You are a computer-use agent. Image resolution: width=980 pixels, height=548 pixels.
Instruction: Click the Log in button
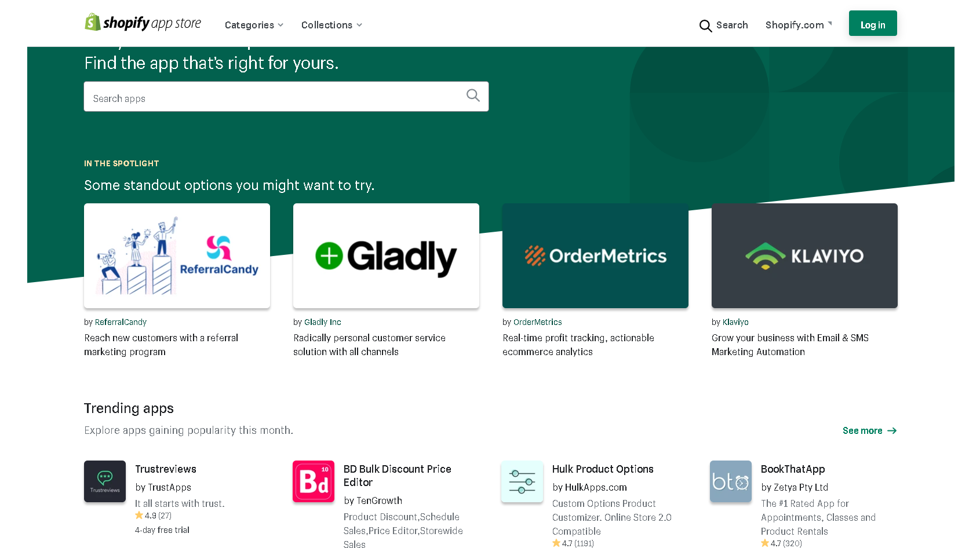[x=872, y=24]
